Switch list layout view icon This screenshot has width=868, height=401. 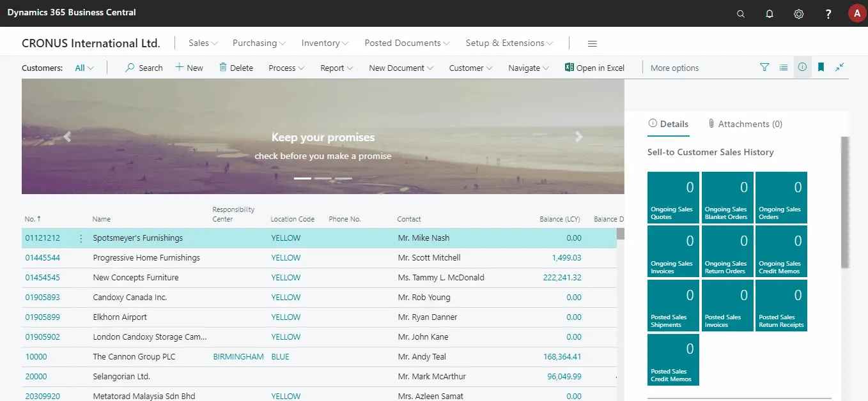(784, 67)
